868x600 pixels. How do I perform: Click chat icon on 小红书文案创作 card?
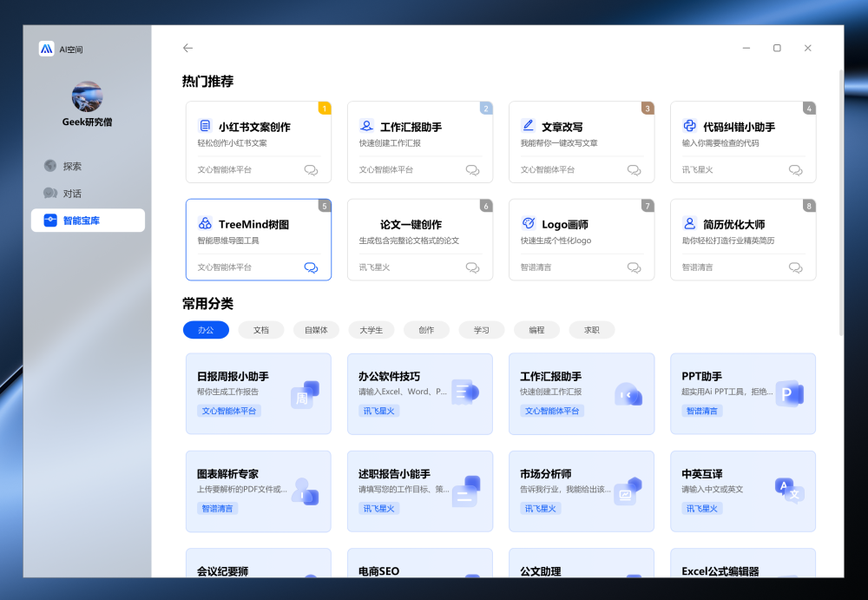(x=311, y=169)
